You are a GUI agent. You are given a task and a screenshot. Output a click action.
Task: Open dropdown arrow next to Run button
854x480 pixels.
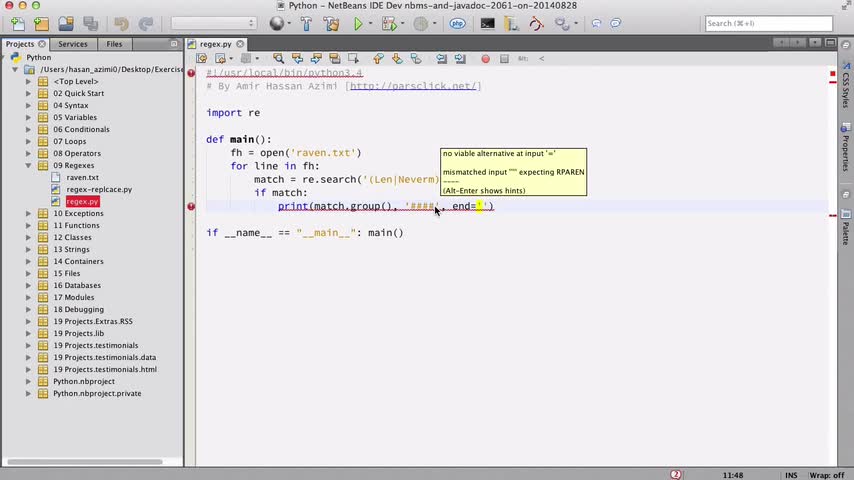click(x=370, y=23)
